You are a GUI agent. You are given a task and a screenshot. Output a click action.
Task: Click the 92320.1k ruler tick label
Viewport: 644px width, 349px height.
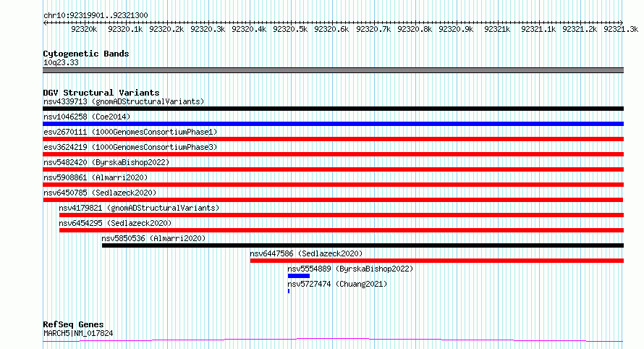pyautogui.click(x=125, y=29)
